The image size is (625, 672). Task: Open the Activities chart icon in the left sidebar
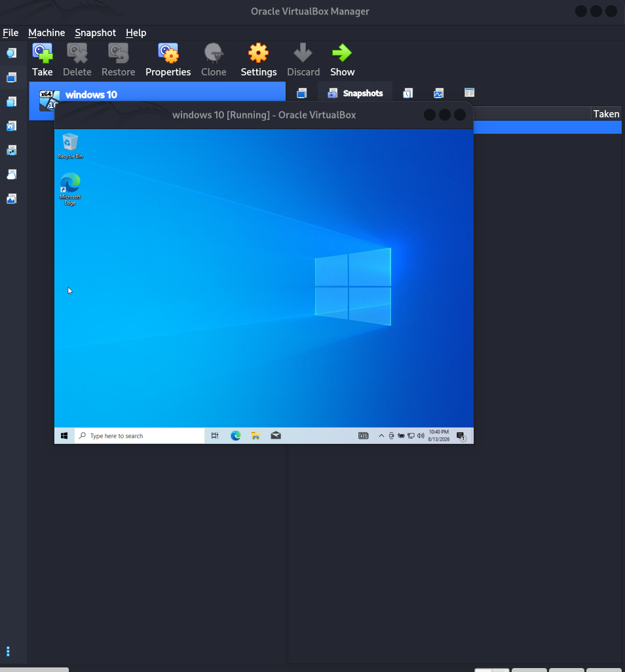pyautogui.click(x=12, y=199)
